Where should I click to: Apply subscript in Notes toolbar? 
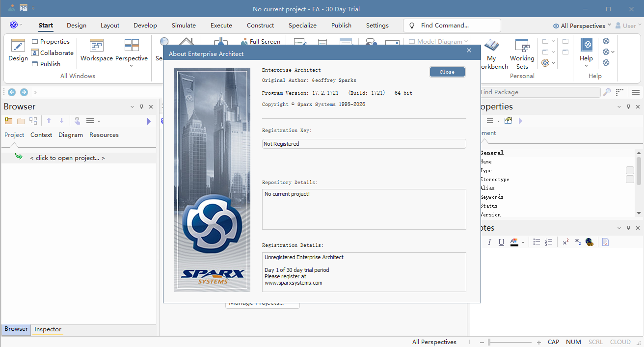[578, 242]
